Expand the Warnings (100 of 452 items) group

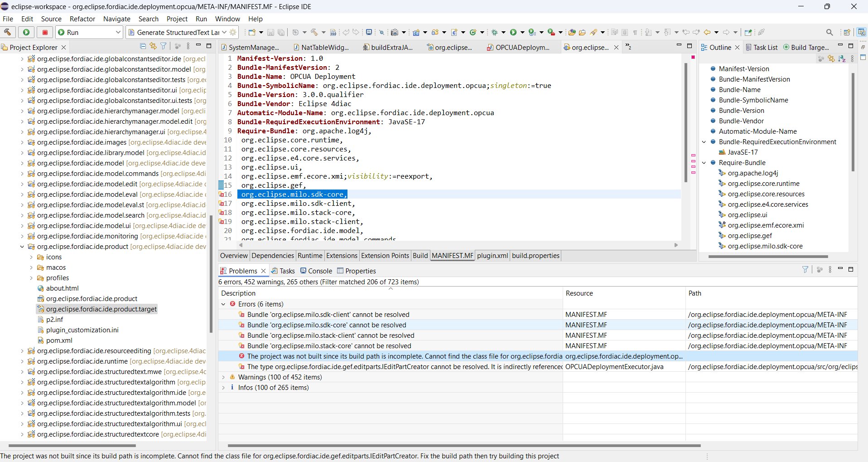223,377
